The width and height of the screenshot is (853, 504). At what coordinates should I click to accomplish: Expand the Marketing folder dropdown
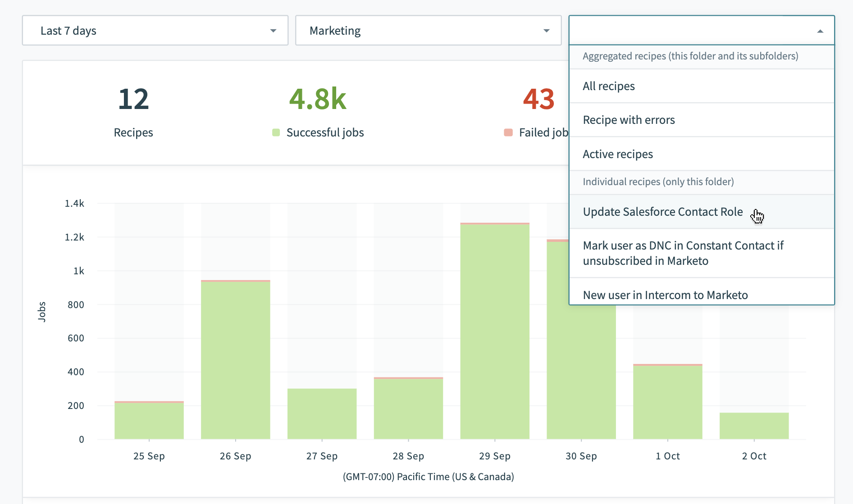428,31
